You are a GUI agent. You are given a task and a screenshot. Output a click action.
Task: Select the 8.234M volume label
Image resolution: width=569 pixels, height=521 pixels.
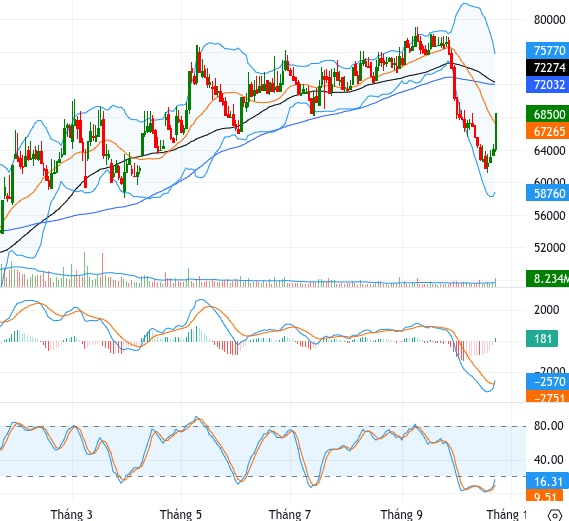pyautogui.click(x=548, y=278)
